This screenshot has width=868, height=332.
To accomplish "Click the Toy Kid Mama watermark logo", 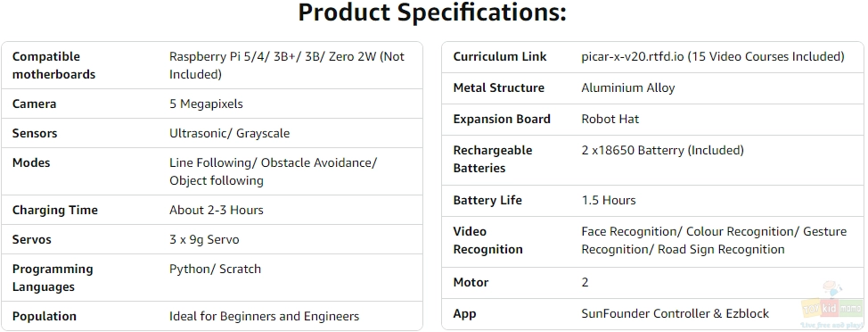I will (832, 305).
